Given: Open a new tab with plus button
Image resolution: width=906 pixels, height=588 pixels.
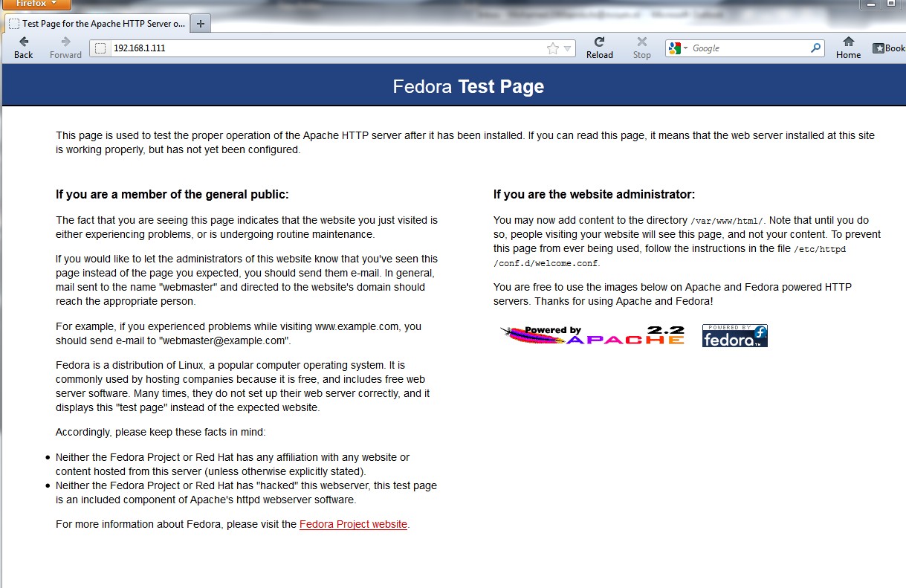Looking at the screenshot, I should (201, 24).
